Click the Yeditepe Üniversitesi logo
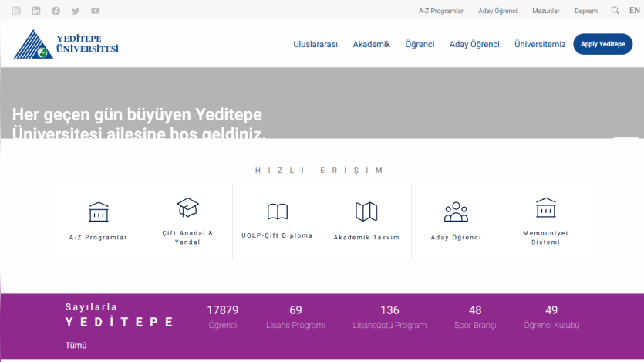The image size is (644, 362). (66, 44)
